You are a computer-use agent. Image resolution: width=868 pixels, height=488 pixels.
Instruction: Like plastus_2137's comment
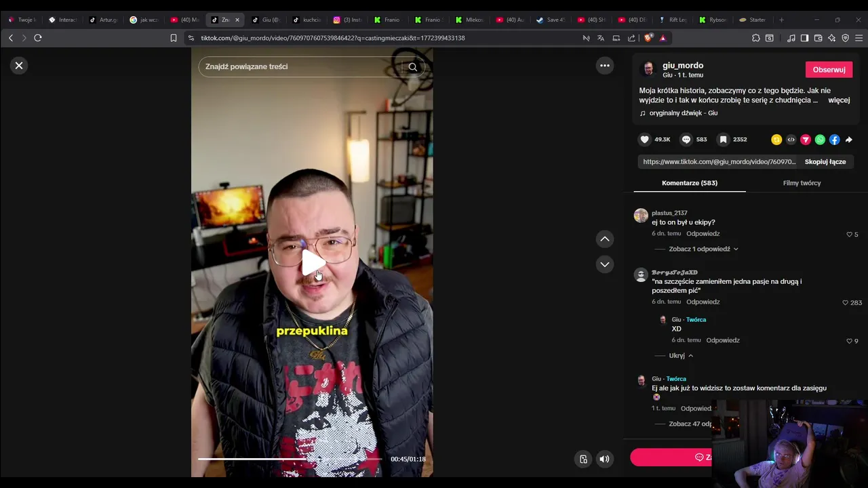click(x=849, y=235)
